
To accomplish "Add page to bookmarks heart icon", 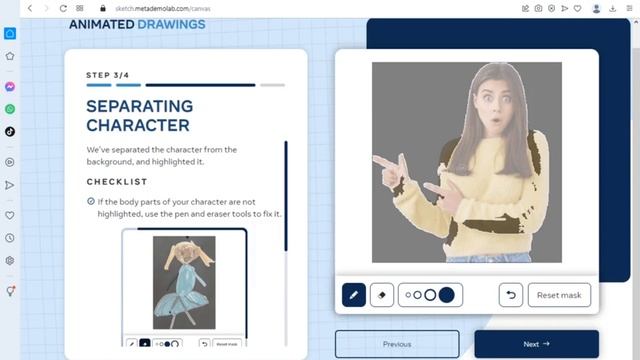I will [578, 8].
